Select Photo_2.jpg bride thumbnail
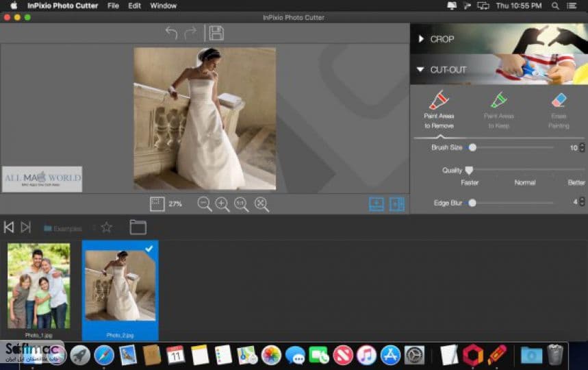588x370 pixels. click(x=120, y=286)
